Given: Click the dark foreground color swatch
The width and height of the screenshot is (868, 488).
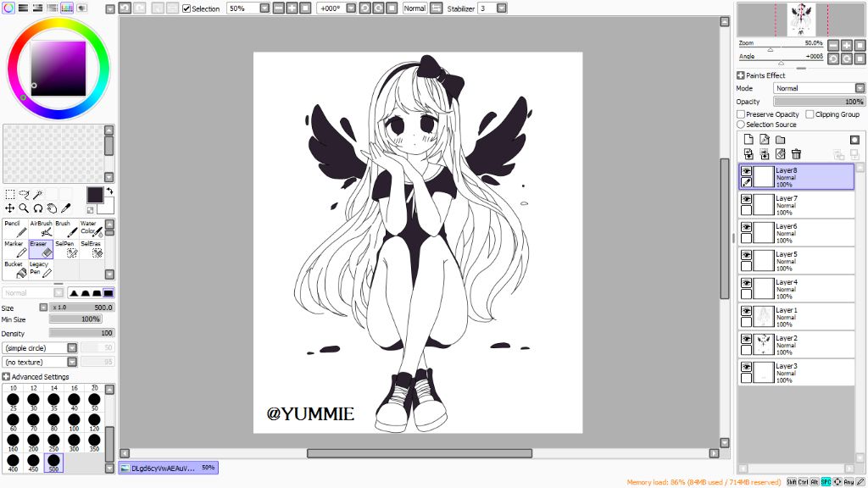Looking at the screenshot, I should [x=95, y=195].
